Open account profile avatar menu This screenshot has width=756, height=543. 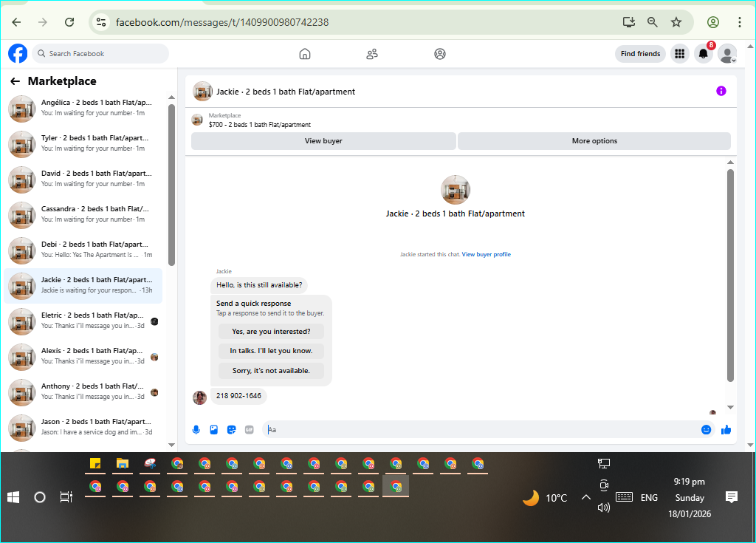coord(727,54)
